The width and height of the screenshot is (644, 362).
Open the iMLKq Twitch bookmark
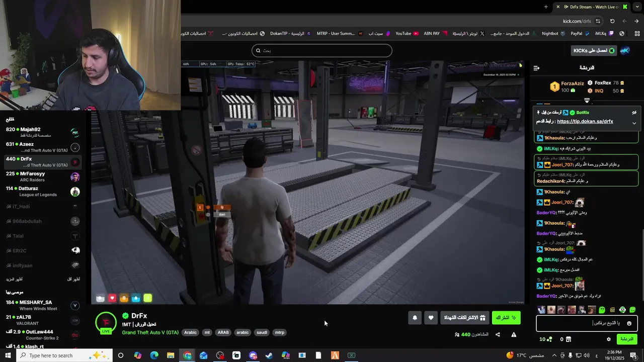(604, 34)
